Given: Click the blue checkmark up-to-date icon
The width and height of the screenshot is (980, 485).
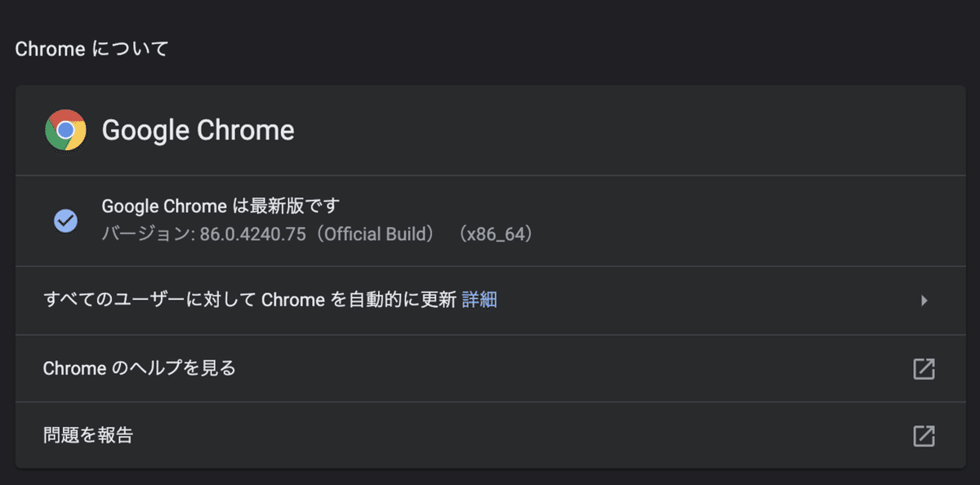Looking at the screenshot, I should pos(65,220).
